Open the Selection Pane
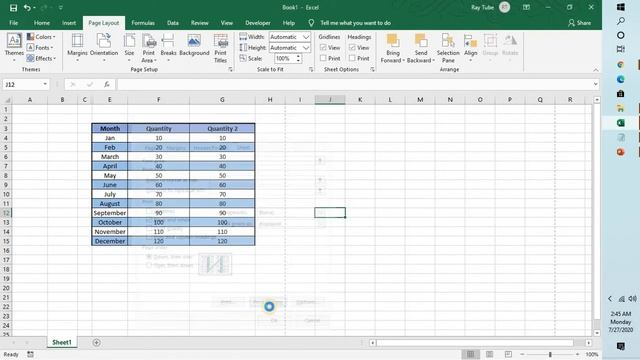 448,48
